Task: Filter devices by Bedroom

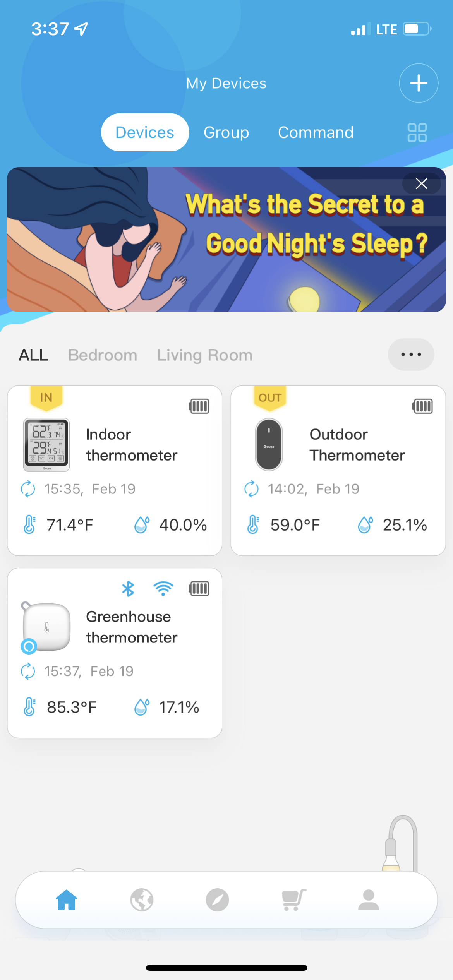Action: [103, 355]
